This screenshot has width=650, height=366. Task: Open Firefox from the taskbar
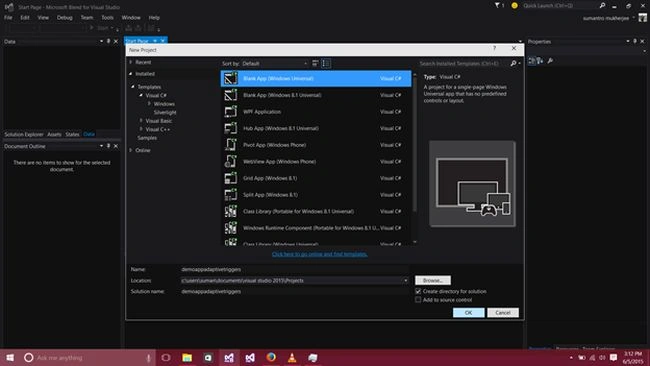[271, 357]
